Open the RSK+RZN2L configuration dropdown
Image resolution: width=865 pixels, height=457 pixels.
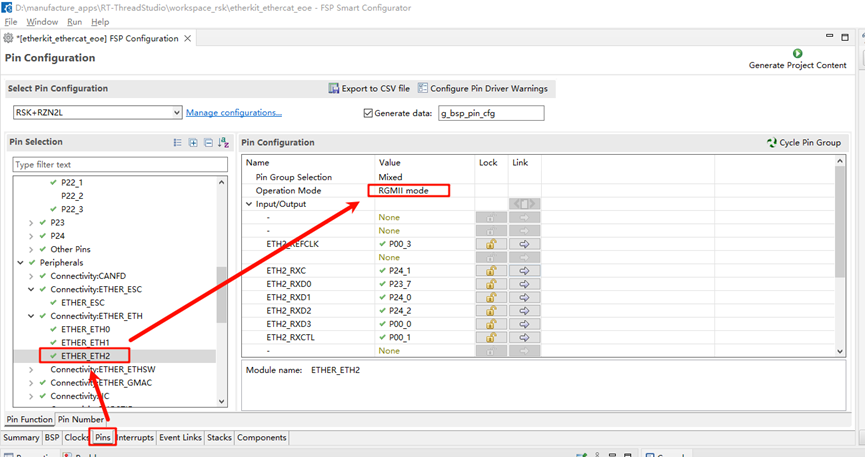(177, 113)
